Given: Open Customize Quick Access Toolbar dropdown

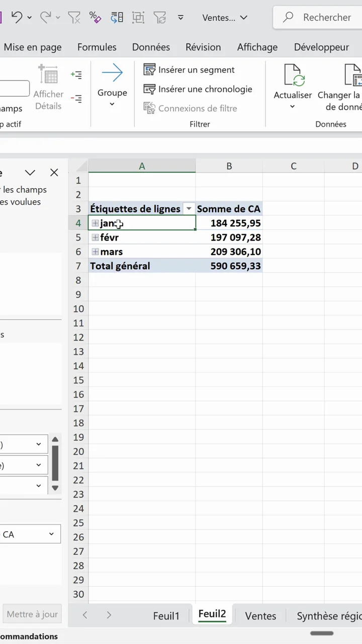Looking at the screenshot, I should pos(180,18).
